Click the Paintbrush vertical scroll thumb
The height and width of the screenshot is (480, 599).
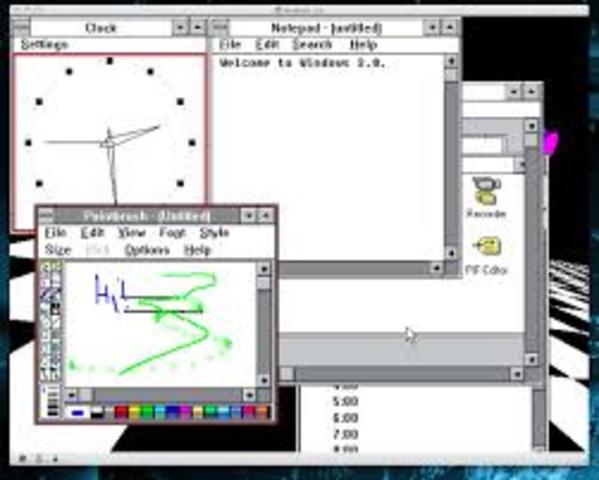[x=264, y=283]
